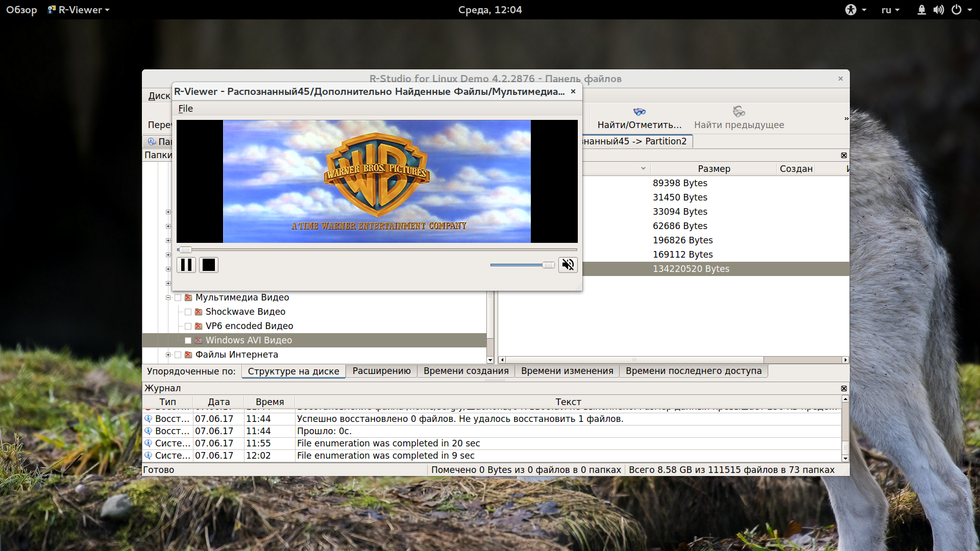
Task: Switch sorting to Времени последнего доступа tab
Action: tap(693, 371)
